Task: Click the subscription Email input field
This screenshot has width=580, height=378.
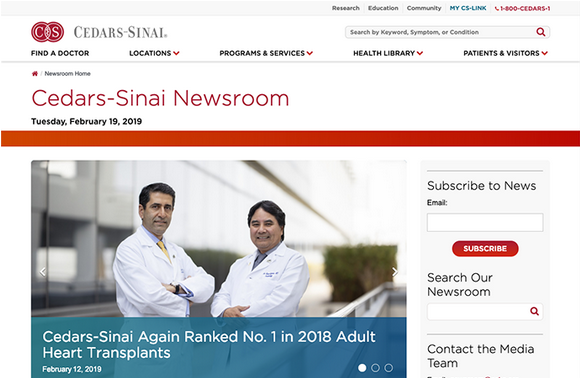Action: coord(485,222)
